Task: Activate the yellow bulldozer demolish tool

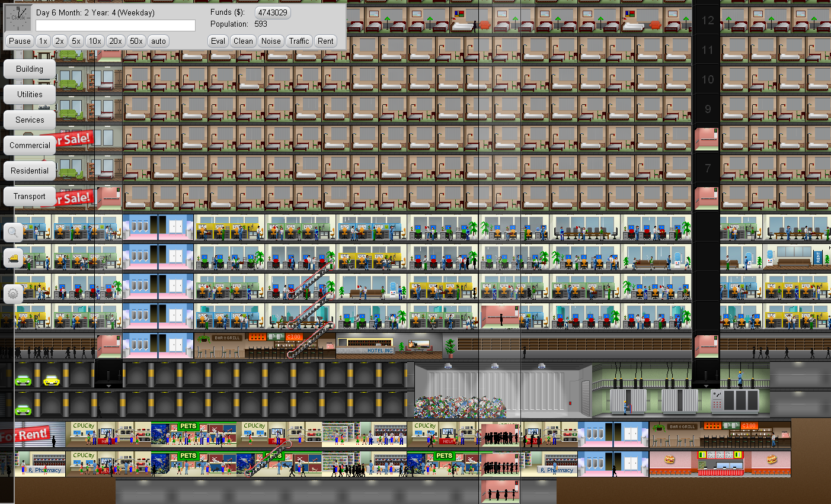Action: (x=13, y=258)
